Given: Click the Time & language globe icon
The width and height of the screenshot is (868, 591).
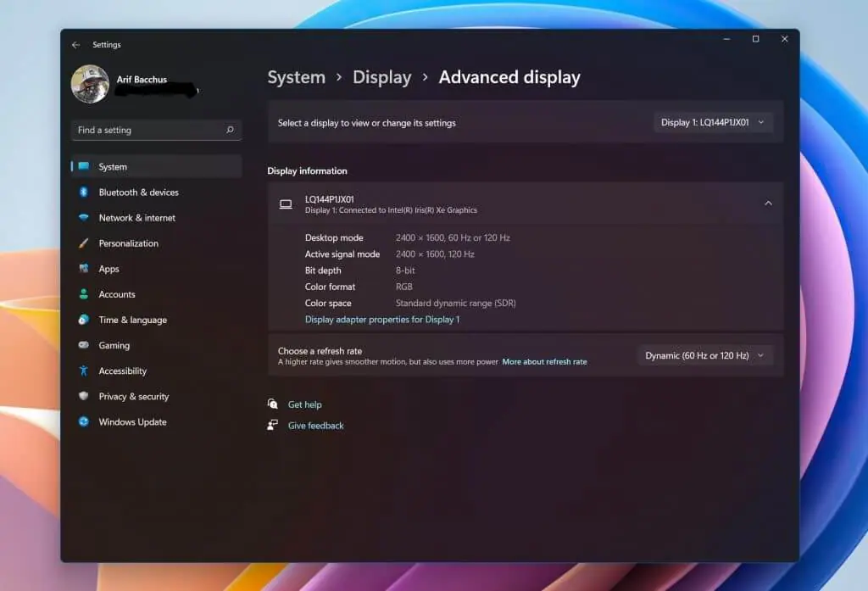Looking at the screenshot, I should [84, 320].
